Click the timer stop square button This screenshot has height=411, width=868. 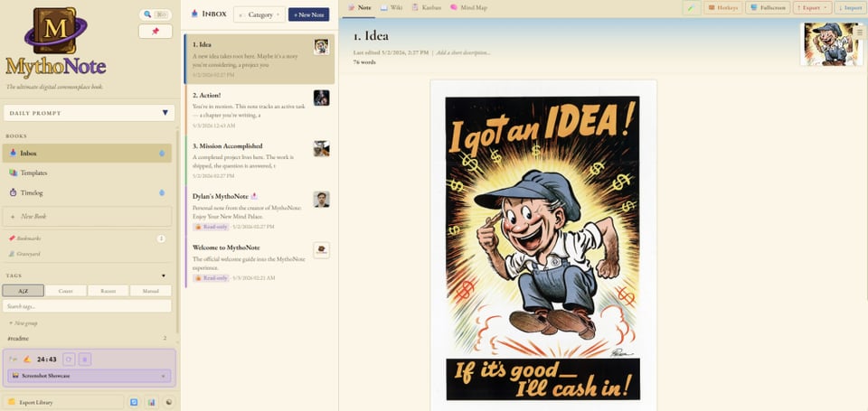[85, 359]
